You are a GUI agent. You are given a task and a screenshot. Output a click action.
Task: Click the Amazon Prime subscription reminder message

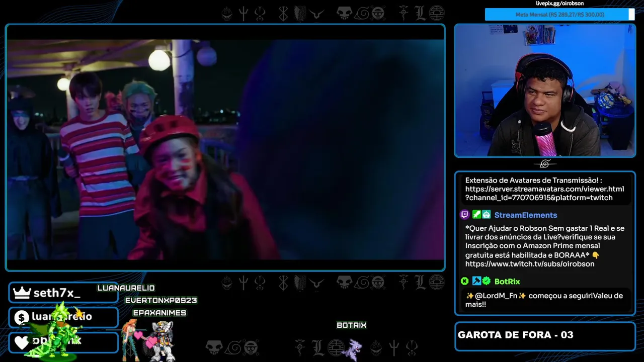point(545,246)
